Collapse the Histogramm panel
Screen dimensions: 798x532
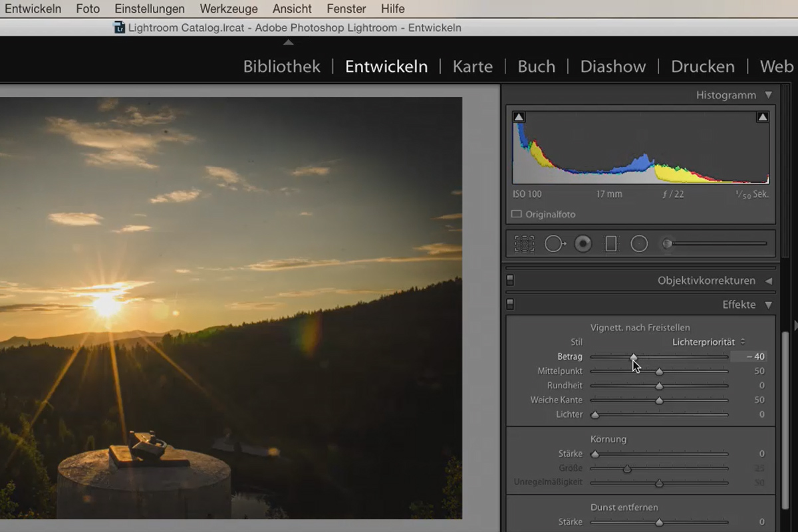(769, 95)
